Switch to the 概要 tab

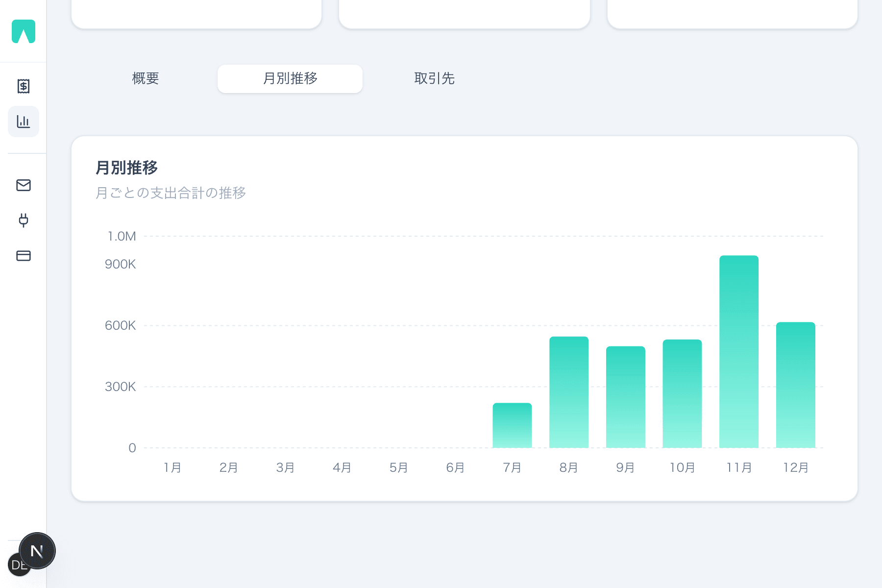click(x=146, y=78)
